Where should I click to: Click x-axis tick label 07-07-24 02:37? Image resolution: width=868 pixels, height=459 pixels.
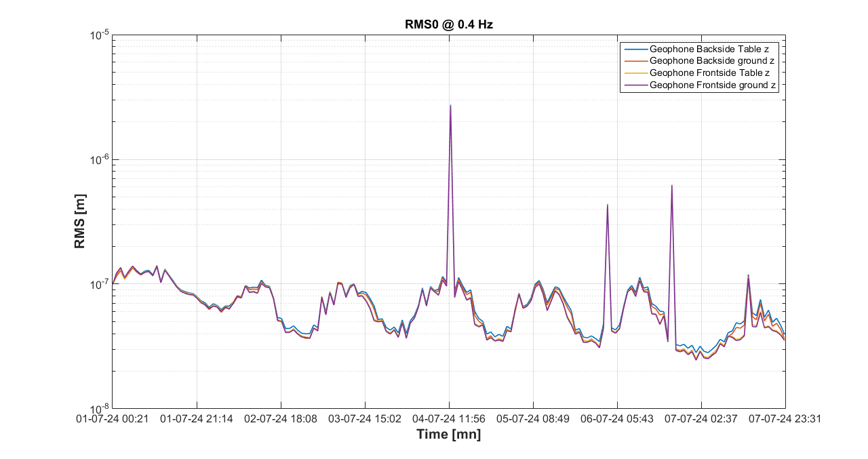pyautogui.click(x=701, y=419)
